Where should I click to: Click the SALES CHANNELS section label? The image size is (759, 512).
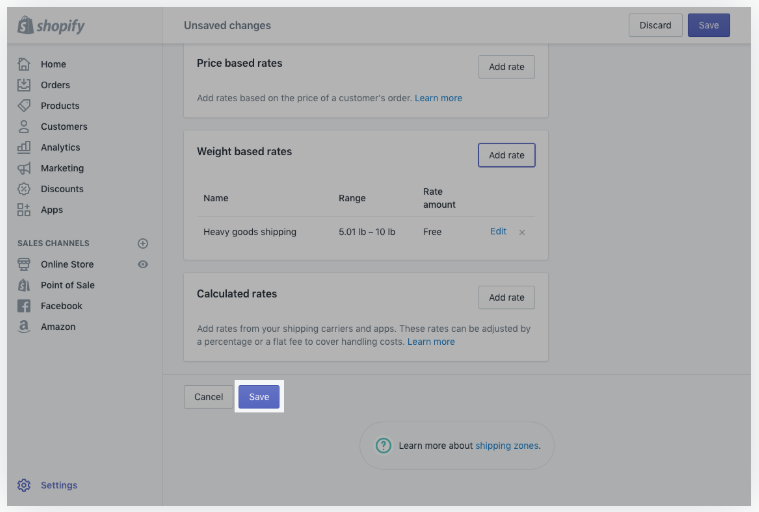[53, 243]
